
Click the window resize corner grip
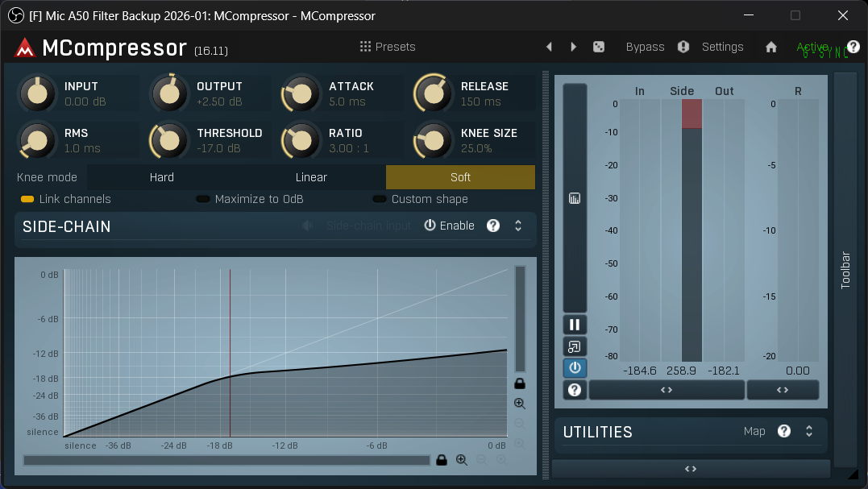853,474
